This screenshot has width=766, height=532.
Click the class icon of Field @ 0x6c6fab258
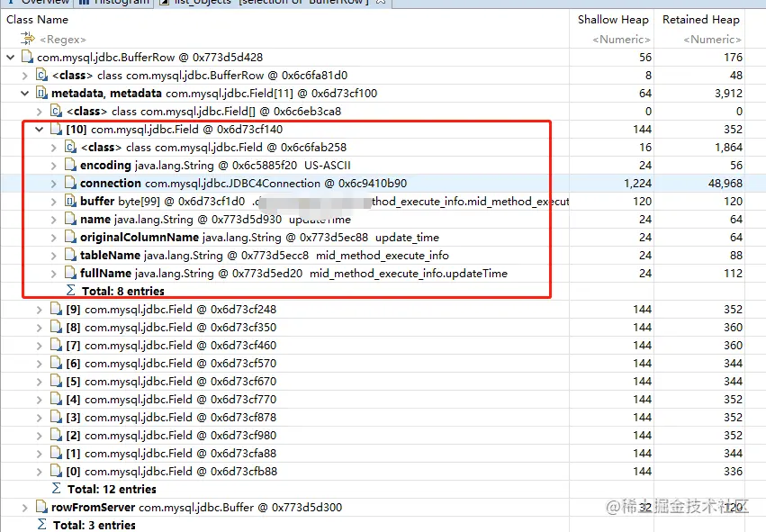70,147
